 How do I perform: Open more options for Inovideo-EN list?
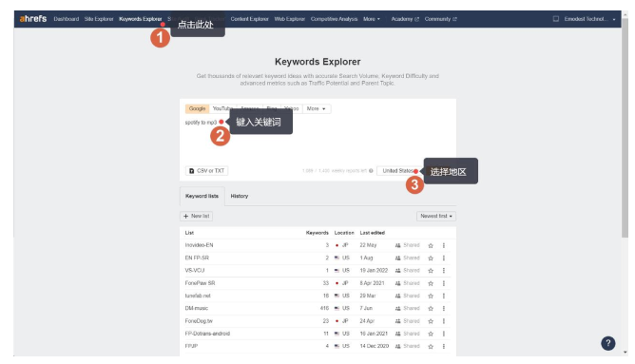(444, 245)
